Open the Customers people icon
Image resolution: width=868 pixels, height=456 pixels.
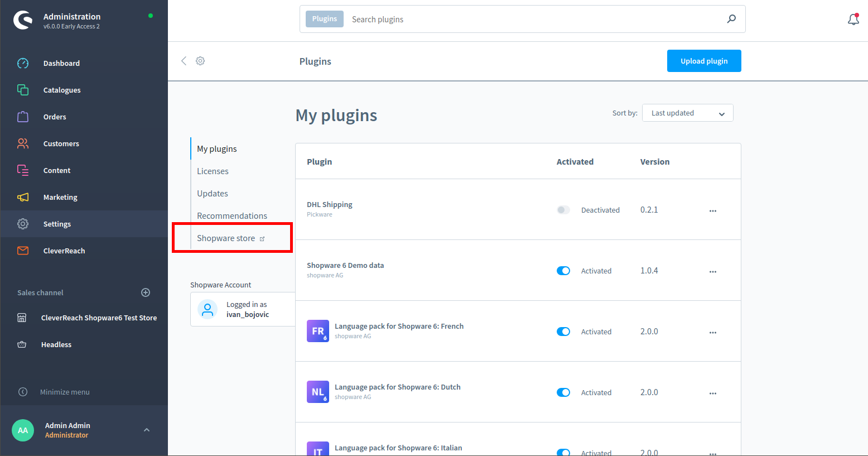(23, 143)
